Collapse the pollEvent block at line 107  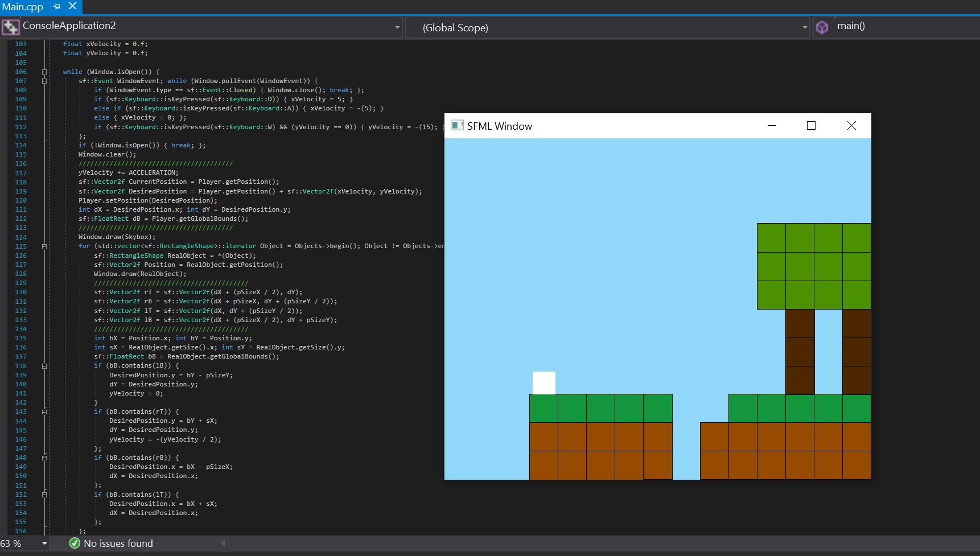pos(44,81)
